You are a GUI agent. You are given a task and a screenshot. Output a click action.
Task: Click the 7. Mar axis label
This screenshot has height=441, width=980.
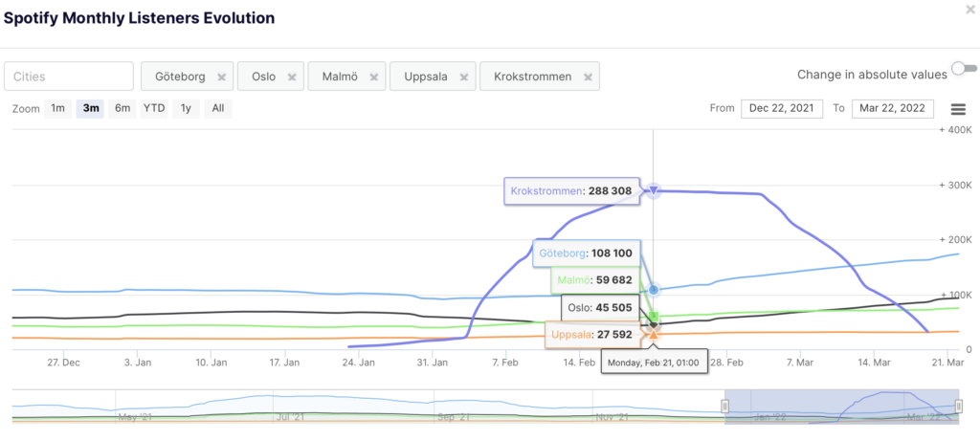click(799, 363)
